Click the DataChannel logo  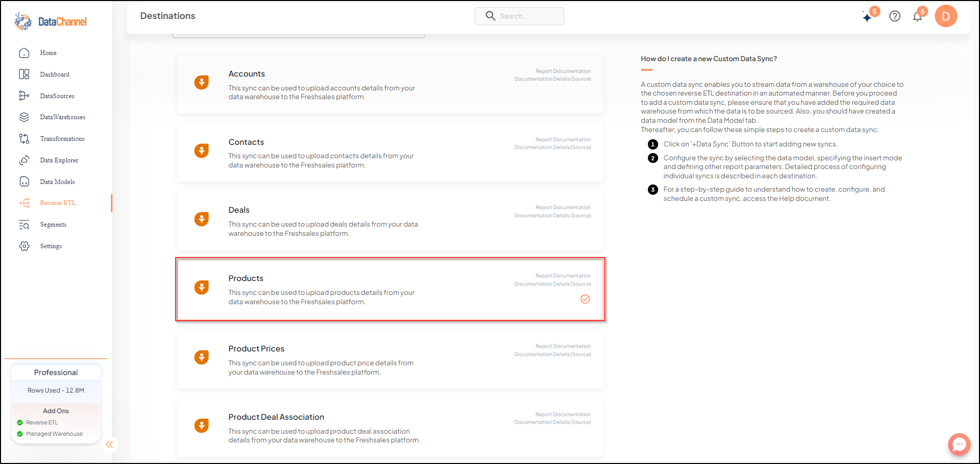pyautogui.click(x=50, y=22)
